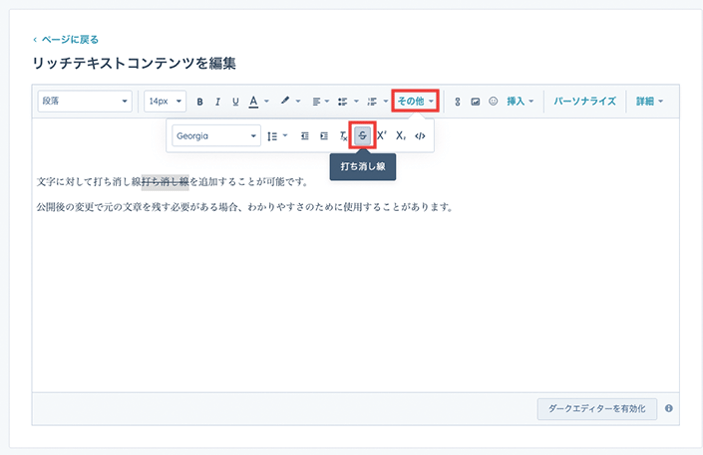Click the パーソナライズ button
703x455 pixels.
coord(585,101)
